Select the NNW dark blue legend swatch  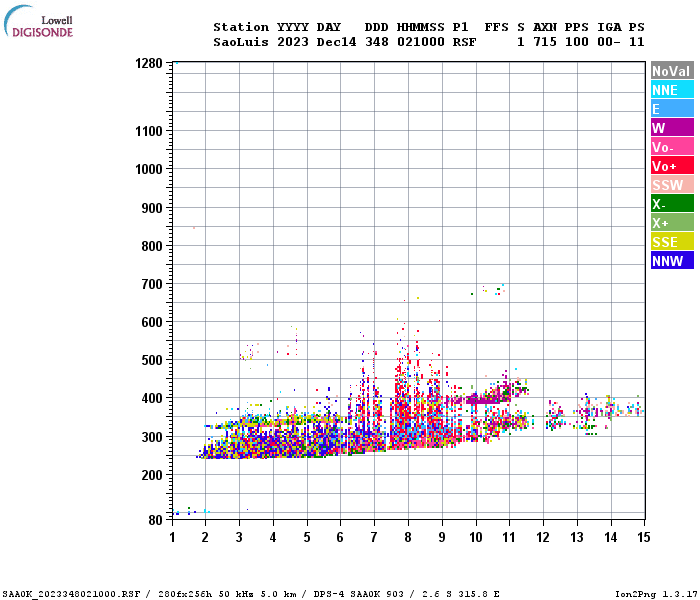672,260
